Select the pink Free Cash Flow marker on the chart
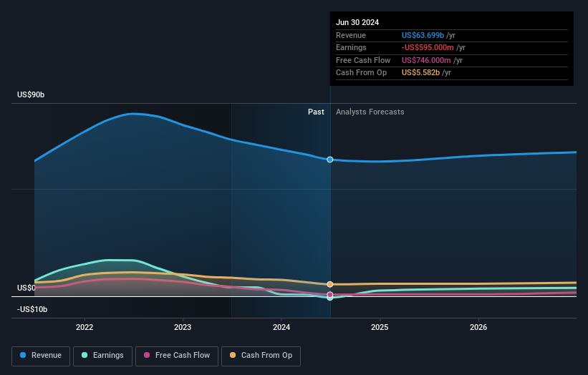The width and height of the screenshot is (588, 375). point(330,295)
